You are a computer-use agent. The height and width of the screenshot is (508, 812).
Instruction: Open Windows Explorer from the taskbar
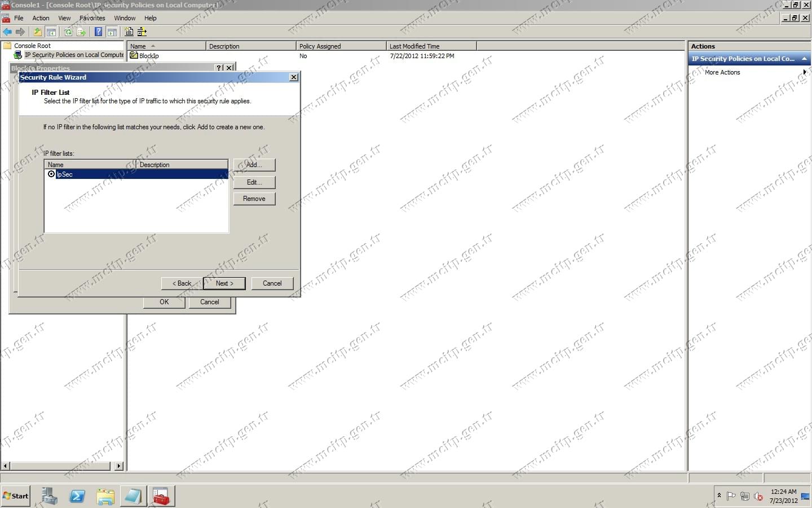point(105,496)
